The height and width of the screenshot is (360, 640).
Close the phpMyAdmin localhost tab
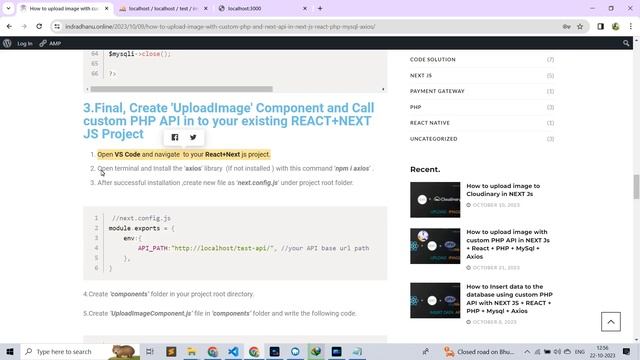tap(205, 9)
